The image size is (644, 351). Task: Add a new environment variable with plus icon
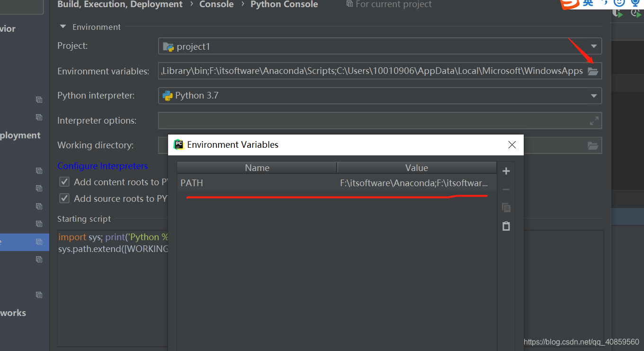point(506,171)
